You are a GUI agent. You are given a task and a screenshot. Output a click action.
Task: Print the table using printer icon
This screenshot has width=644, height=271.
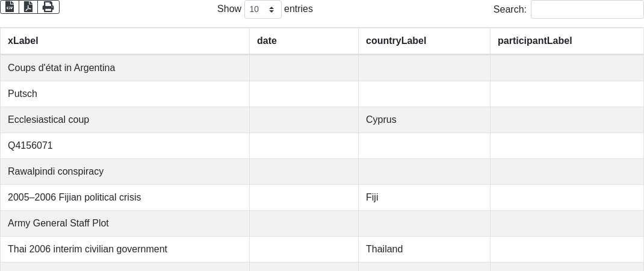pos(49,7)
